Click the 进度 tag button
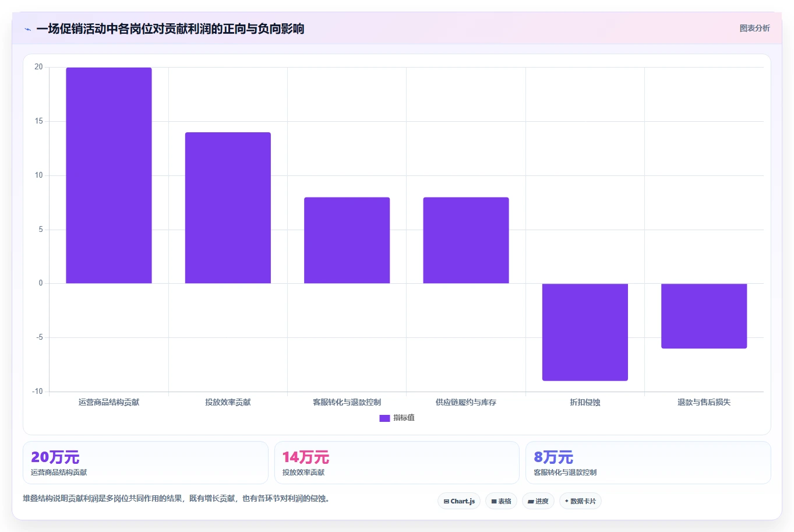 point(538,501)
